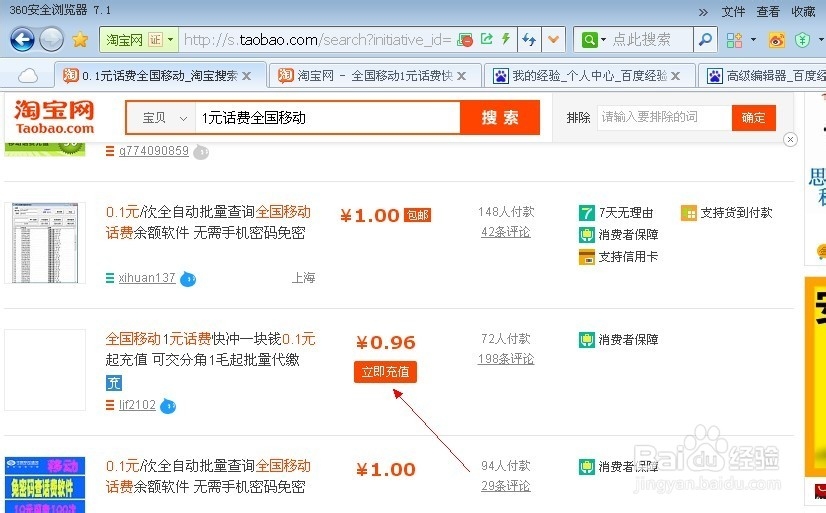Switch to 高级编辑器_百度经验 tab
Image resolution: width=826 pixels, height=513 pixels.
tap(764, 76)
